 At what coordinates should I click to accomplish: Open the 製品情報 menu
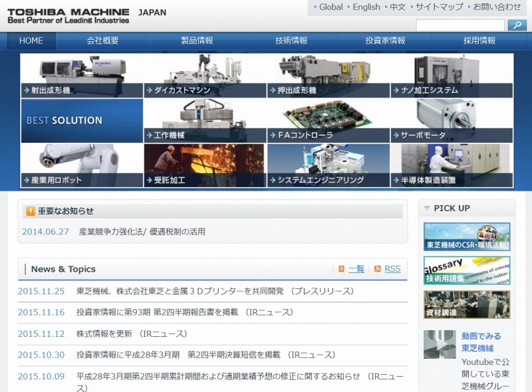[197, 41]
